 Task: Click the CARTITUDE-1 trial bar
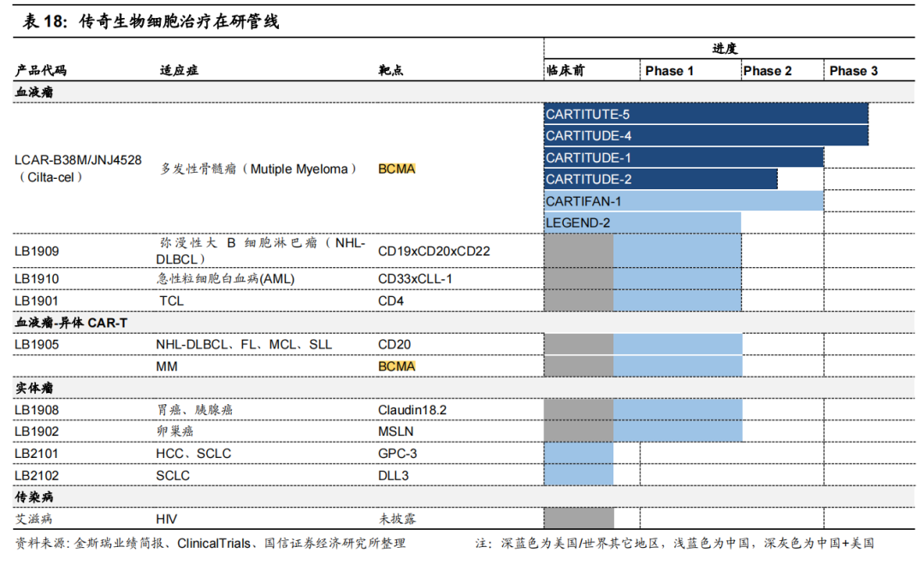pos(684,158)
